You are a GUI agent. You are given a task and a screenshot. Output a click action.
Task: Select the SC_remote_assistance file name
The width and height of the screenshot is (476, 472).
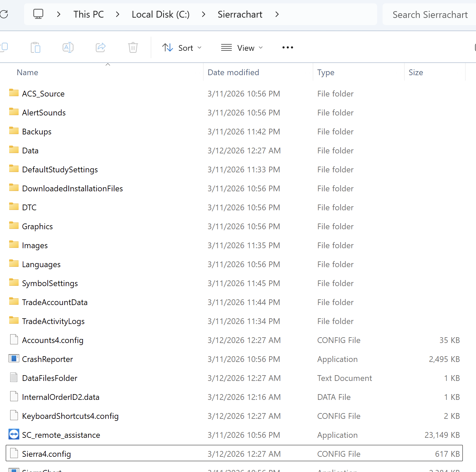61,435
